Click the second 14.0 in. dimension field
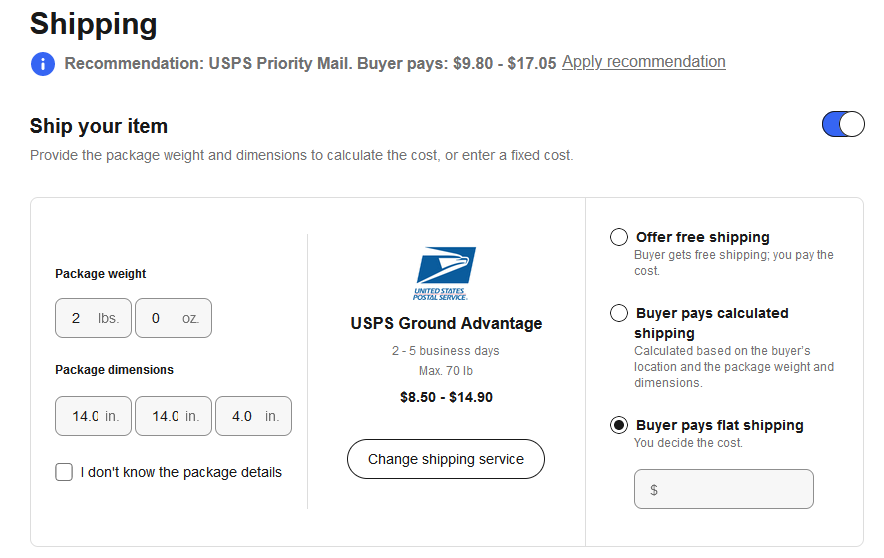Image resolution: width=884 pixels, height=558 pixels. point(174,416)
